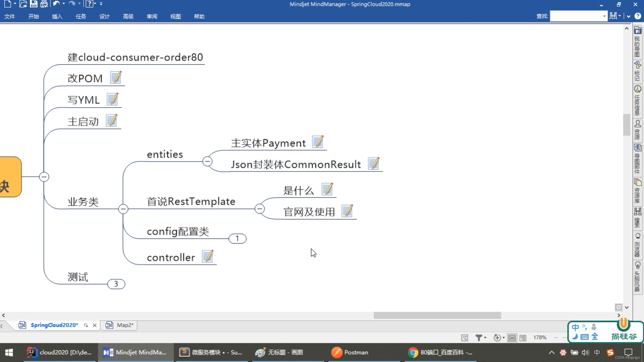Open the note icon beside 官网及使用
Screen dimensions: 644x362
click(x=347, y=211)
